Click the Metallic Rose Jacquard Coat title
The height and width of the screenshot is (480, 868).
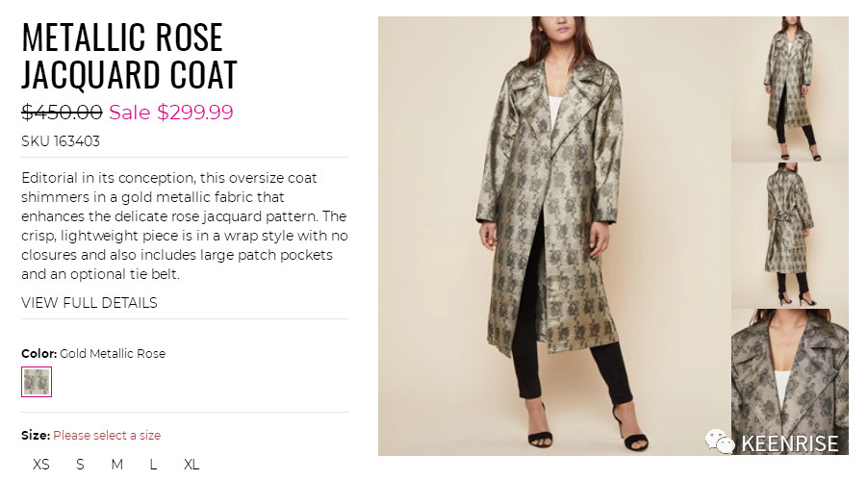coord(130,56)
